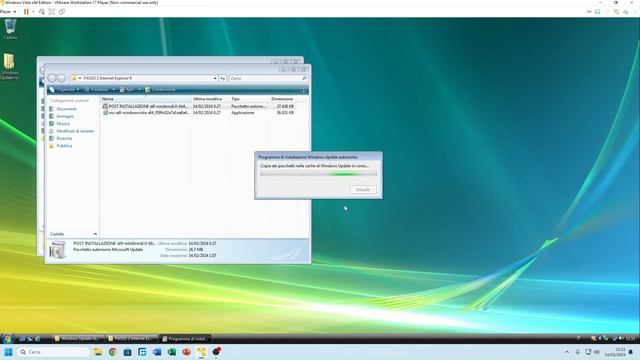Viewport: 640px width, 360px height.
Task: Open PowerPoint from host taskbar
Action: 187,352
